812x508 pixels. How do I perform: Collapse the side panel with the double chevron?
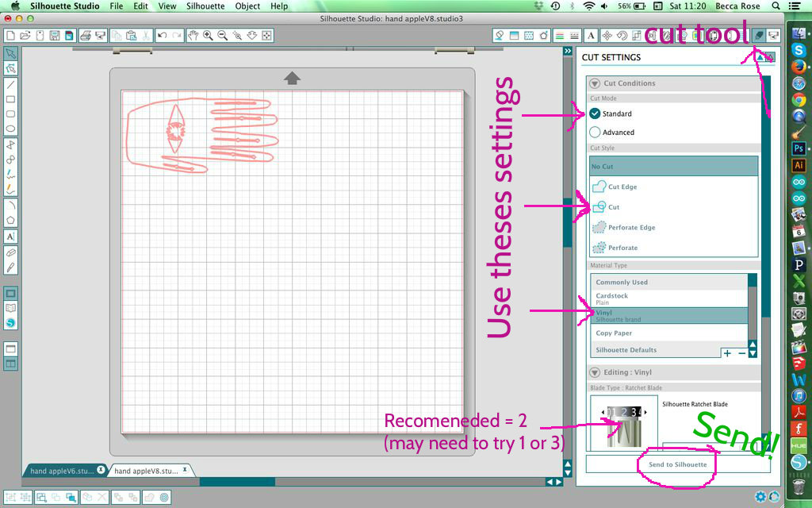click(568, 51)
